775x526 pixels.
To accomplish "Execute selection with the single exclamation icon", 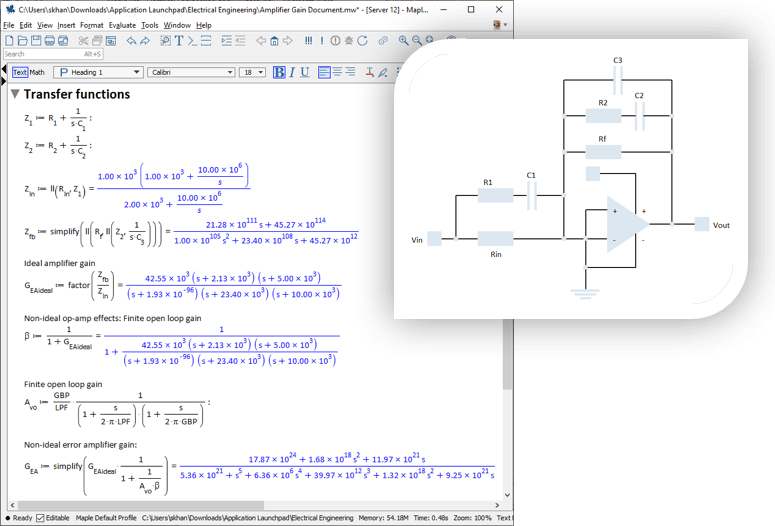I will [322, 41].
